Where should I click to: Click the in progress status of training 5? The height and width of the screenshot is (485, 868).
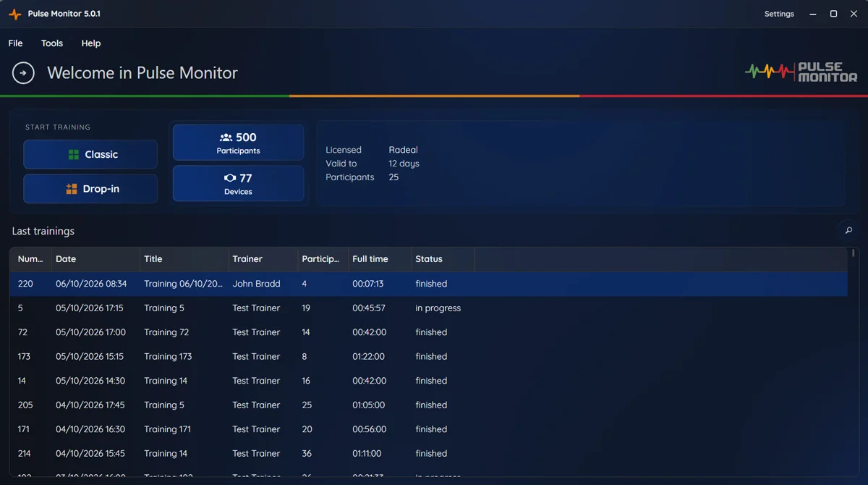(438, 308)
